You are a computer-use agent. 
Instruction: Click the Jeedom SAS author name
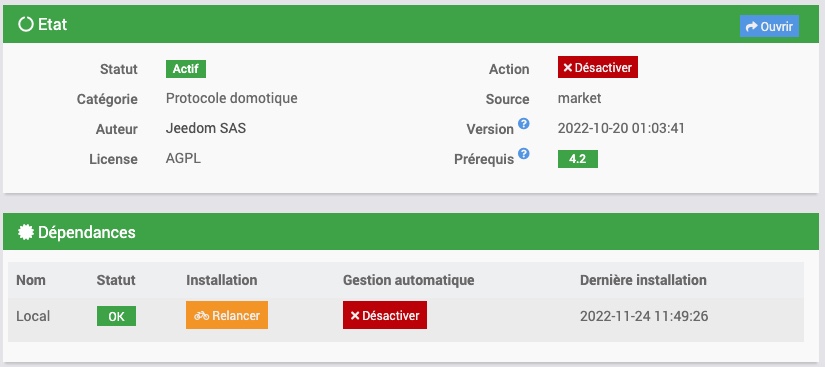tap(206, 128)
